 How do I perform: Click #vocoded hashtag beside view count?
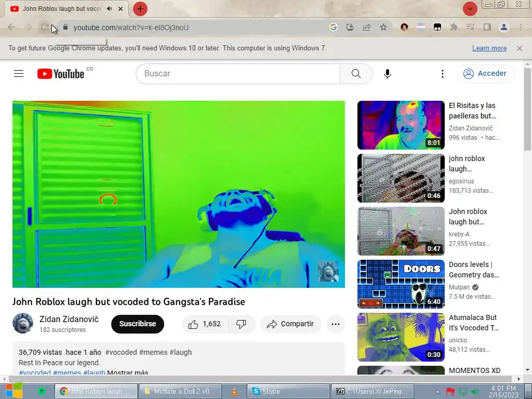point(121,352)
